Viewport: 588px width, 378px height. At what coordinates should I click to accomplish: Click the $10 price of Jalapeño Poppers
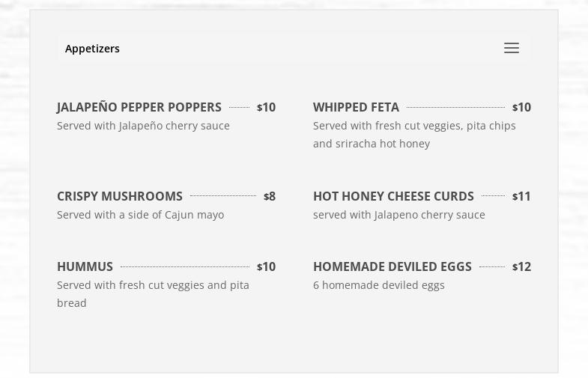(266, 107)
